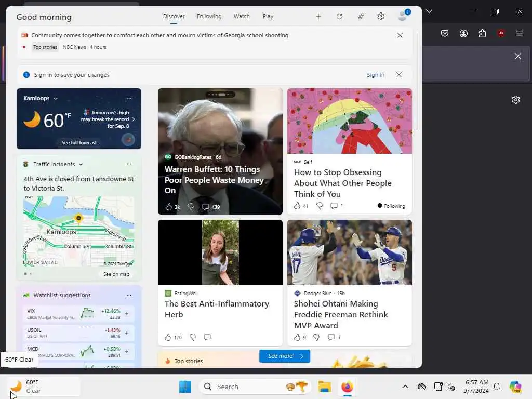Dislike the Anti-Inflammatory Herb article
Screen dimensions: 532x399
point(193,337)
